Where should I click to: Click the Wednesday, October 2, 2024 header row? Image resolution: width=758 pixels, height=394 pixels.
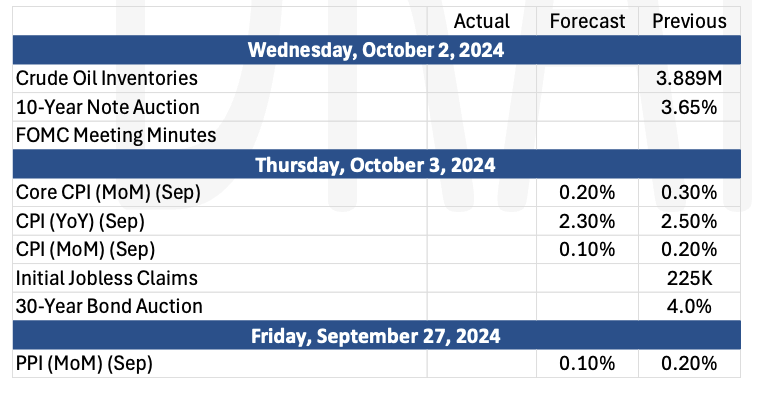[376, 50]
